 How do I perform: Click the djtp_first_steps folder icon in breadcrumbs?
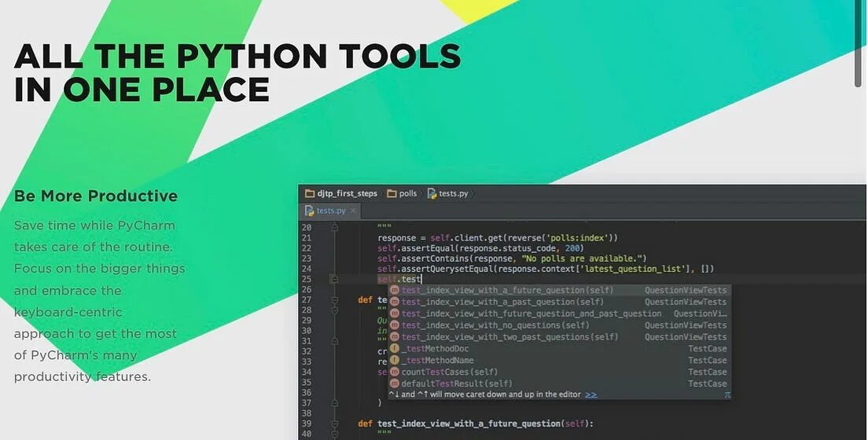coord(310,194)
